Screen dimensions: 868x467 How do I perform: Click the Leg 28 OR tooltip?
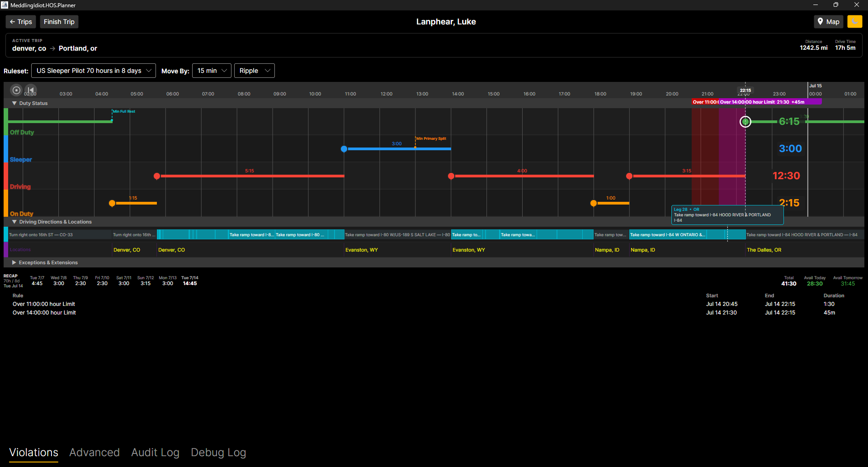coord(727,215)
